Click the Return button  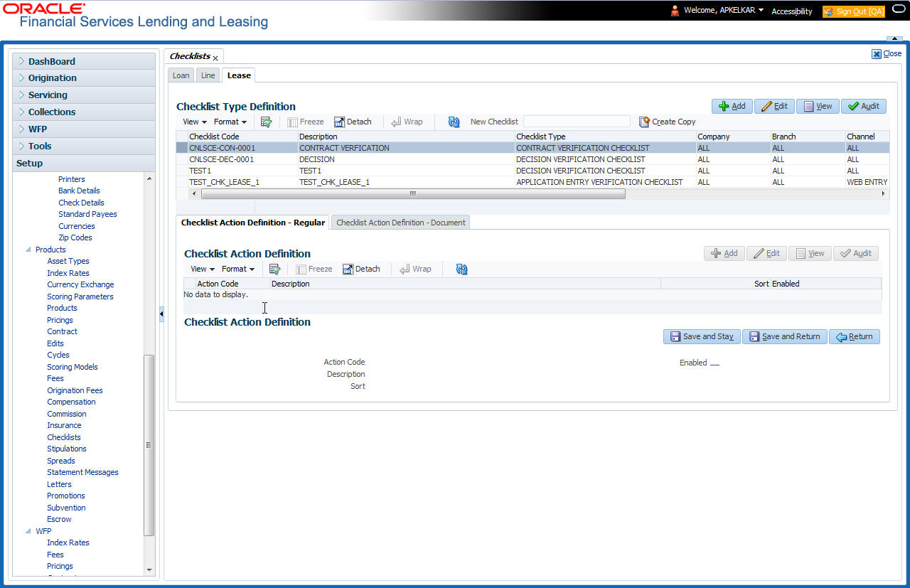(855, 336)
